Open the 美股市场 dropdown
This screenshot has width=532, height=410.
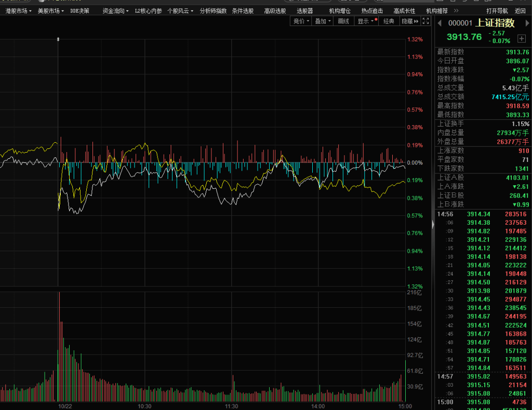[x=51, y=10]
